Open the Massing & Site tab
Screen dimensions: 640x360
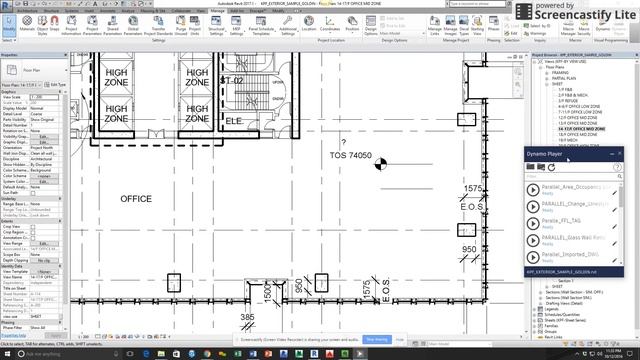(153, 11)
